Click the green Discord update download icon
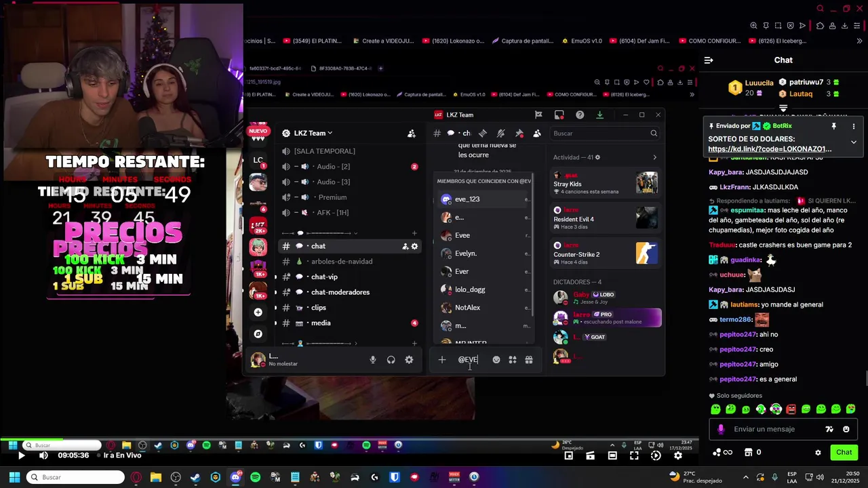 (599, 115)
